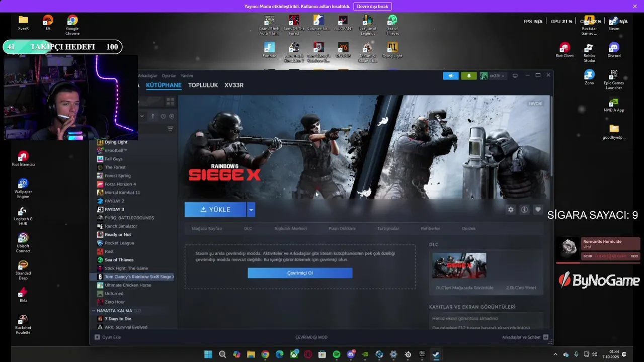The image size is (644, 362).
Task: Open the Valorant desktop shortcut
Action: (343, 23)
